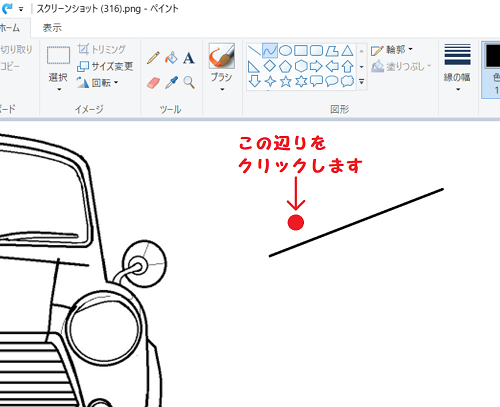Select the Curve shape
Screen dimensions: 500x407
click(270, 50)
